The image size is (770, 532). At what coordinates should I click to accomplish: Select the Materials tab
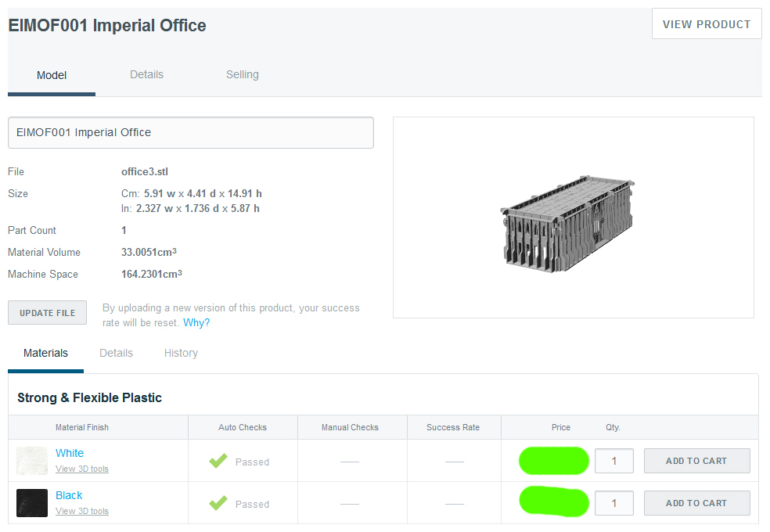[45, 354]
